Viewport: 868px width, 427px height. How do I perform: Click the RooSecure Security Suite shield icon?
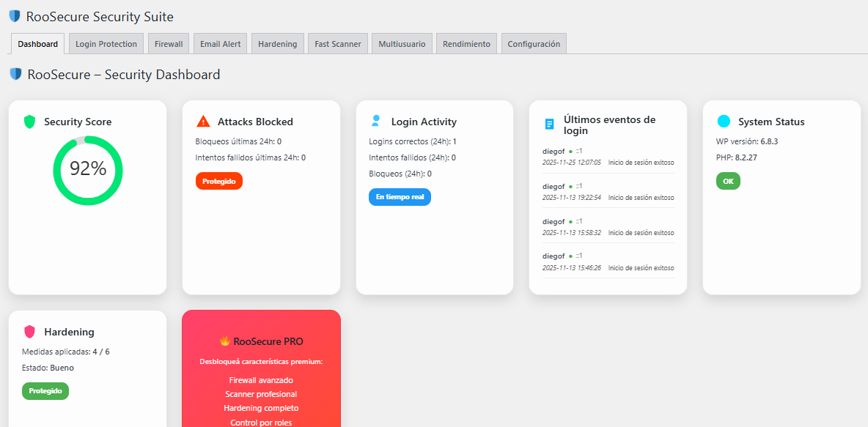click(15, 16)
